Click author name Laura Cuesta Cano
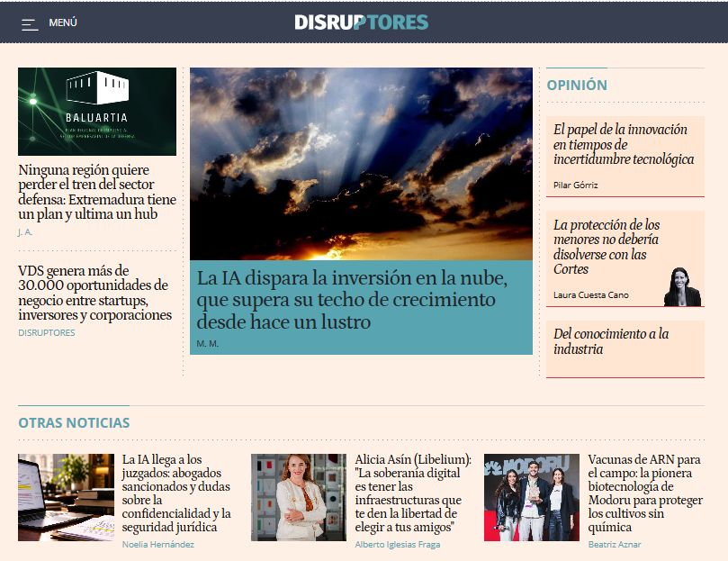The image size is (728, 561). [x=590, y=295]
